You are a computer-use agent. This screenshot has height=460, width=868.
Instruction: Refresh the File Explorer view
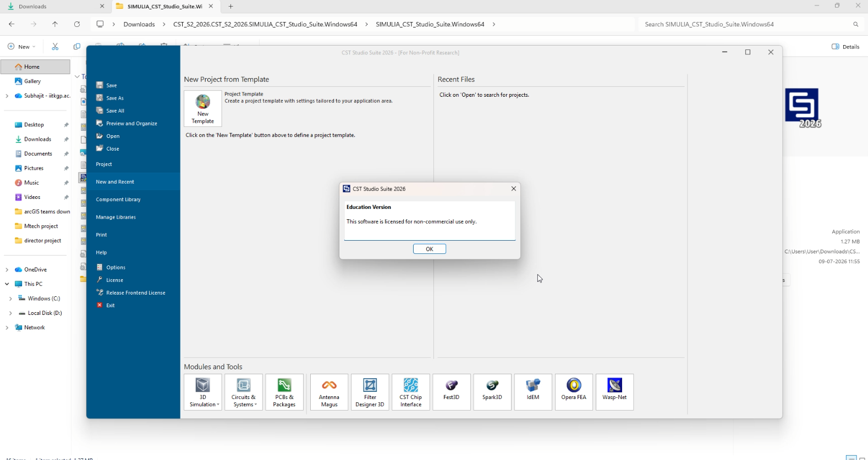[77, 24]
